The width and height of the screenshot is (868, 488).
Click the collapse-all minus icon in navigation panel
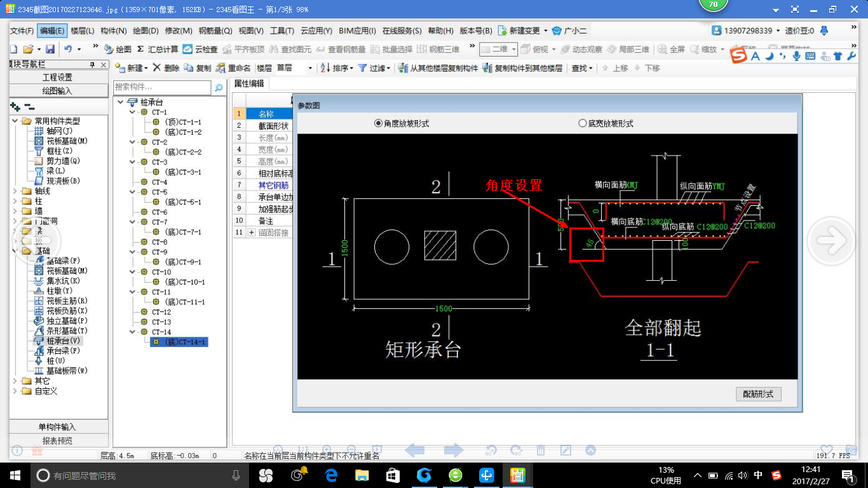tap(29, 107)
